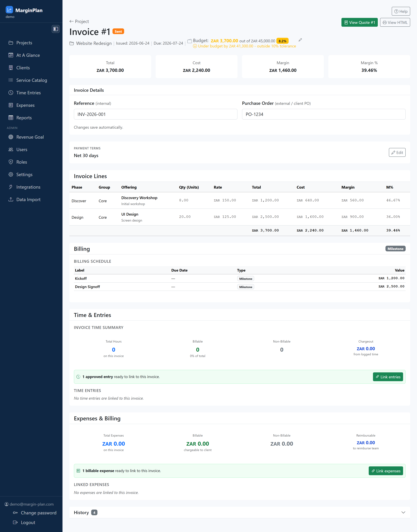Click the Revenue Goal target icon
Image resolution: width=417 pixels, height=532 pixels.
click(11, 137)
